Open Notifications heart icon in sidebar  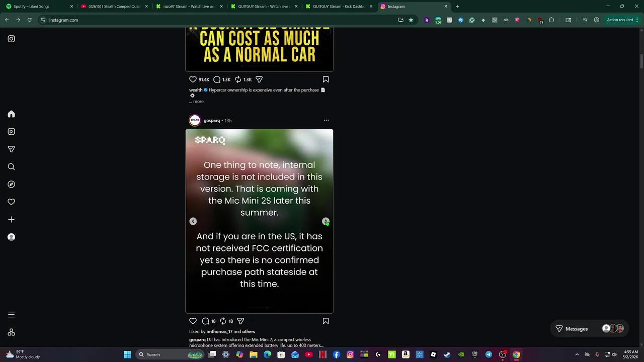pyautogui.click(x=11, y=202)
